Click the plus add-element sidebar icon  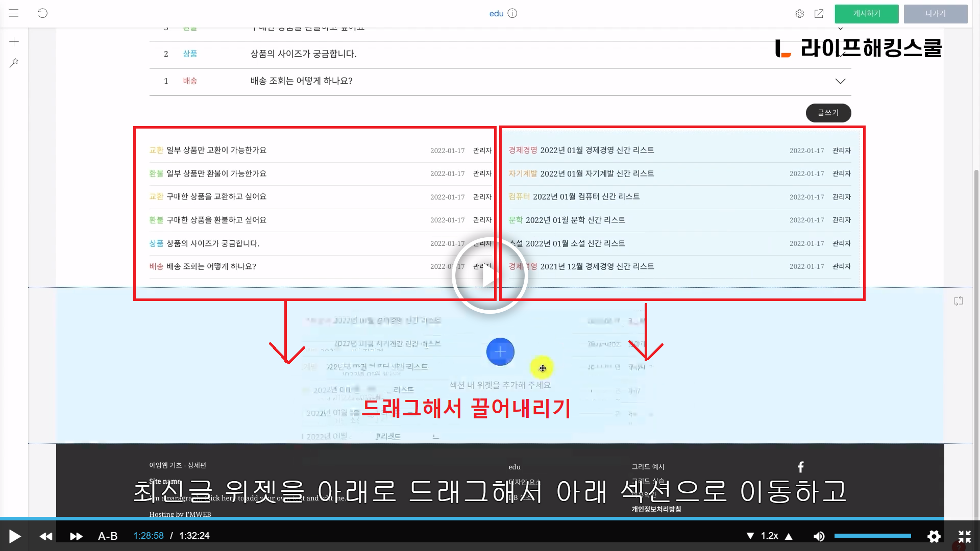click(14, 42)
